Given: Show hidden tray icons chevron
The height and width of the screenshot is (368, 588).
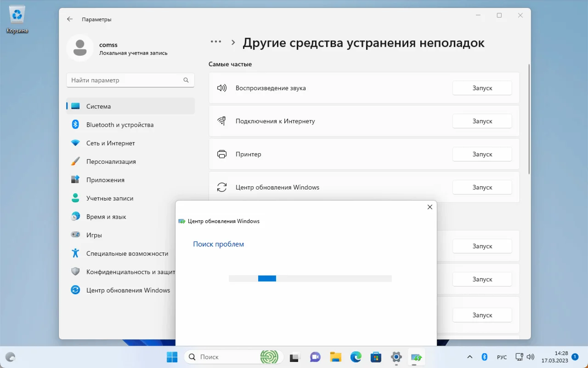Looking at the screenshot, I should [469, 357].
